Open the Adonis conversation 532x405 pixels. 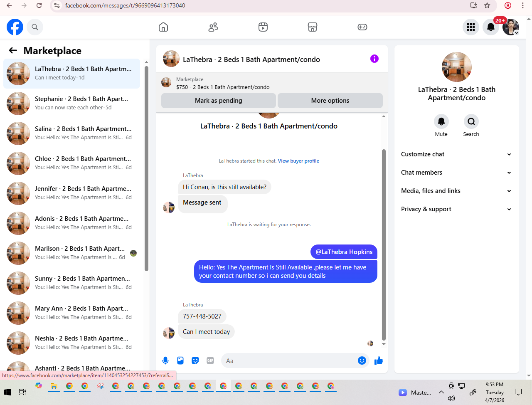click(71, 223)
